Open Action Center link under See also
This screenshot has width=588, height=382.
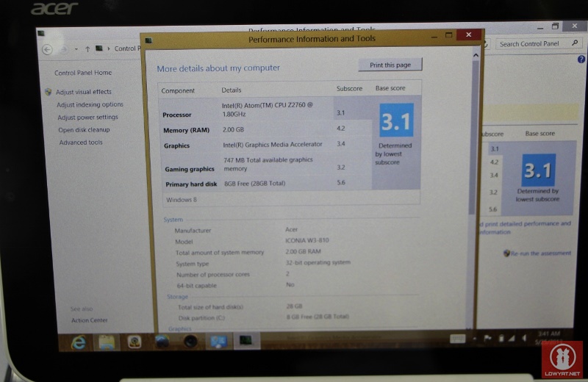click(89, 320)
